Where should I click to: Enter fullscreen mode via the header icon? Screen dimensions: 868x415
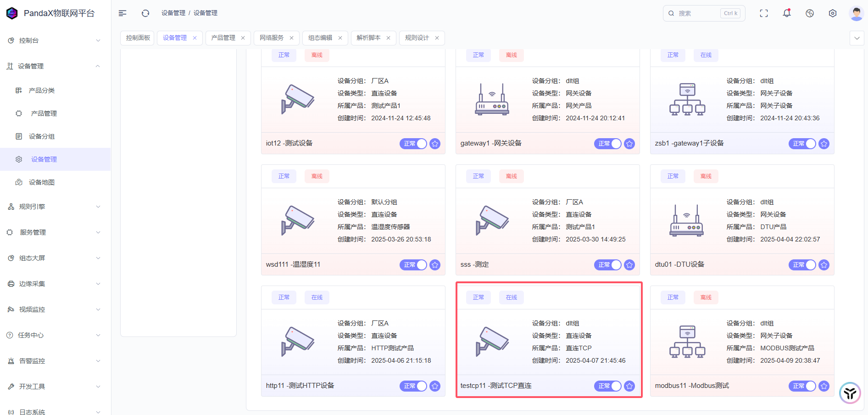point(764,13)
